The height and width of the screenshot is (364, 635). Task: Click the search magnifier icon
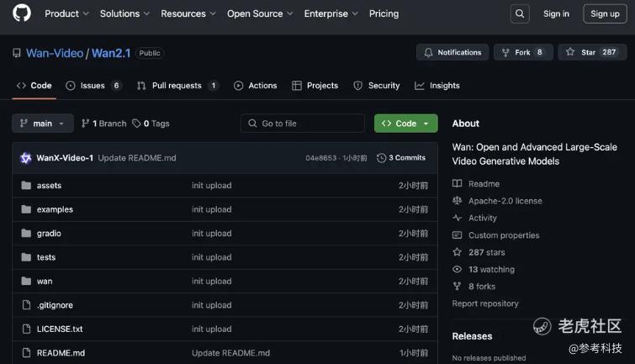tap(520, 13)
